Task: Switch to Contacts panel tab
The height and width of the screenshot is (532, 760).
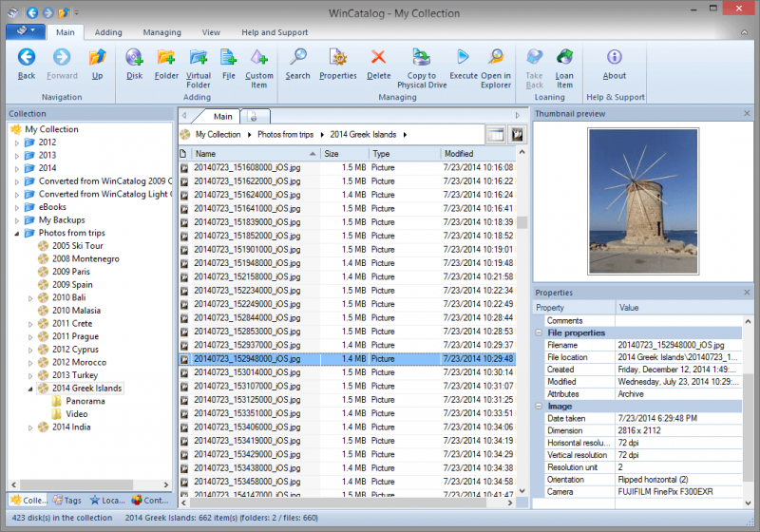Action: (x=150, y=500)
